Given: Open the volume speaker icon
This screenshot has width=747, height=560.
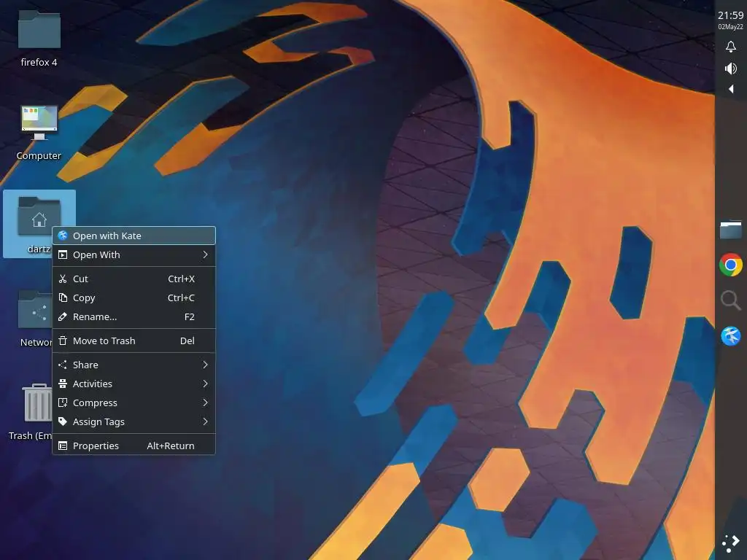Looking at the screenshot, I should tap(730, 69).
